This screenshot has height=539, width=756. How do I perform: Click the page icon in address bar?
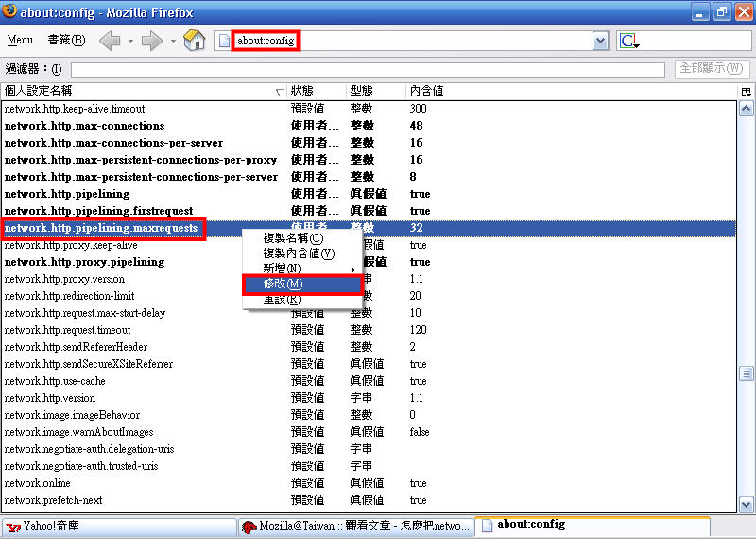(x=224, y=41)
